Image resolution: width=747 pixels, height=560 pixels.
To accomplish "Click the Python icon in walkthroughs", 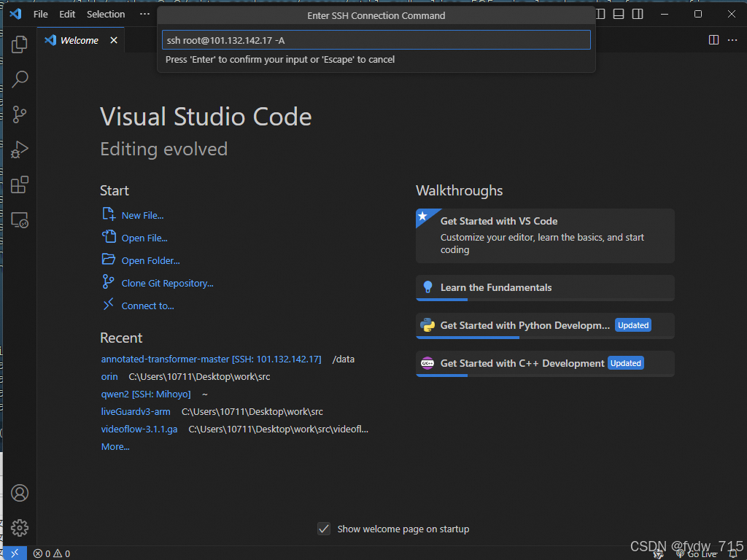I will point(427,325).
